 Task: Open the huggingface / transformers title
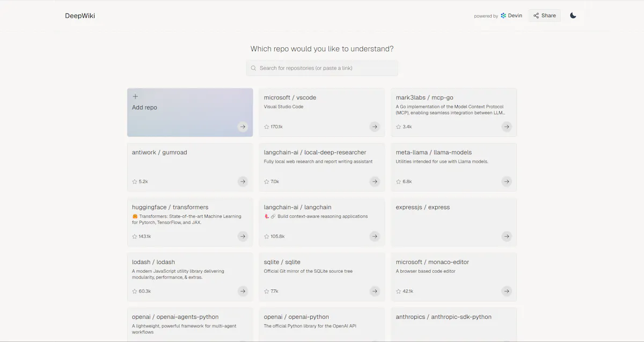point(170,207)
